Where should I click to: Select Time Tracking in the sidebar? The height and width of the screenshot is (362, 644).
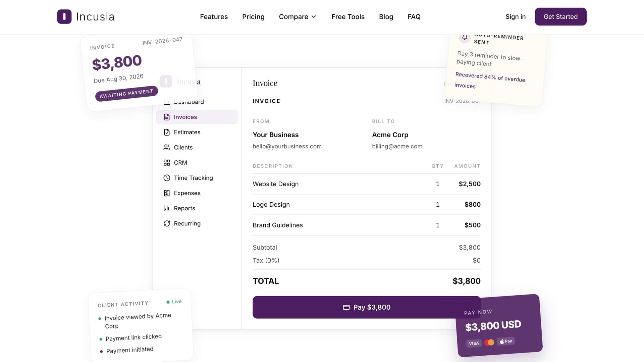197,178
